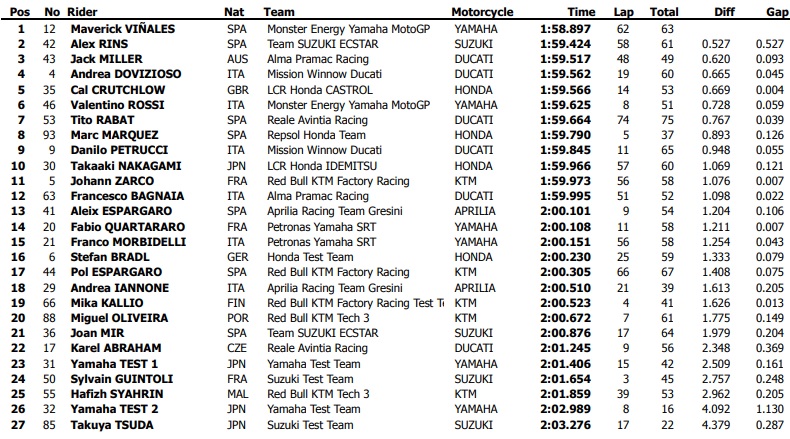The image size is (790, 439).
Task: Select the Motorcycle column header
Action: click(482, 12)
